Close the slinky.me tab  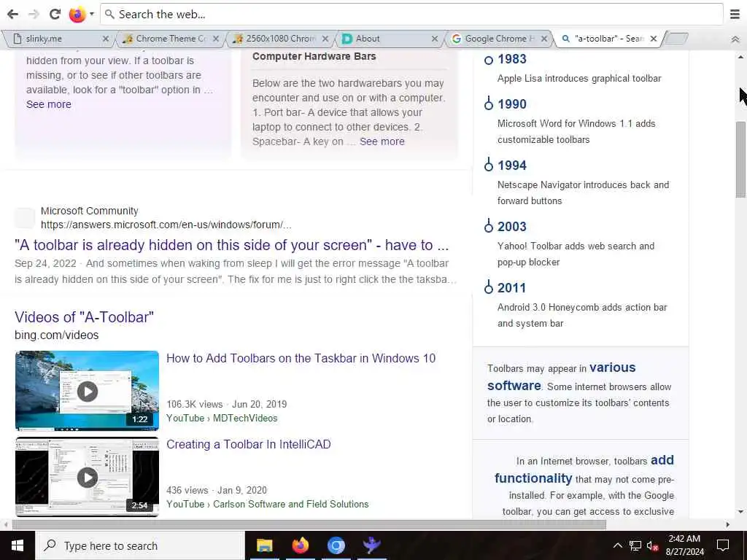(106, 39)
